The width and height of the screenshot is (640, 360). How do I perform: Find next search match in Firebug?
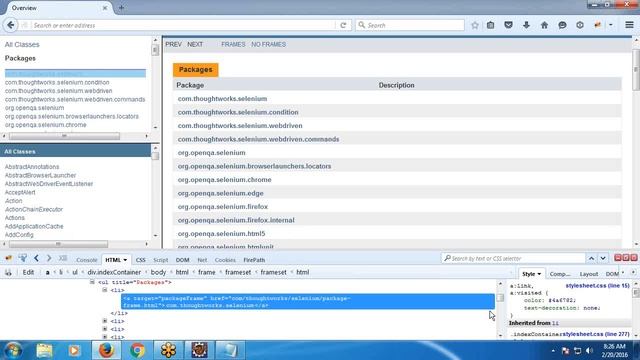tap(603, 258)
